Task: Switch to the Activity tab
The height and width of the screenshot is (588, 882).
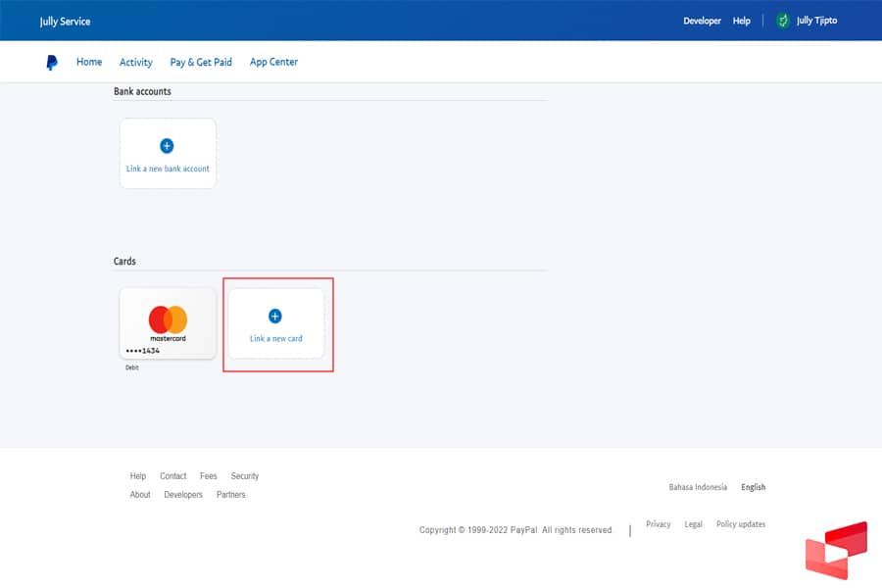Action: (136, 63)
